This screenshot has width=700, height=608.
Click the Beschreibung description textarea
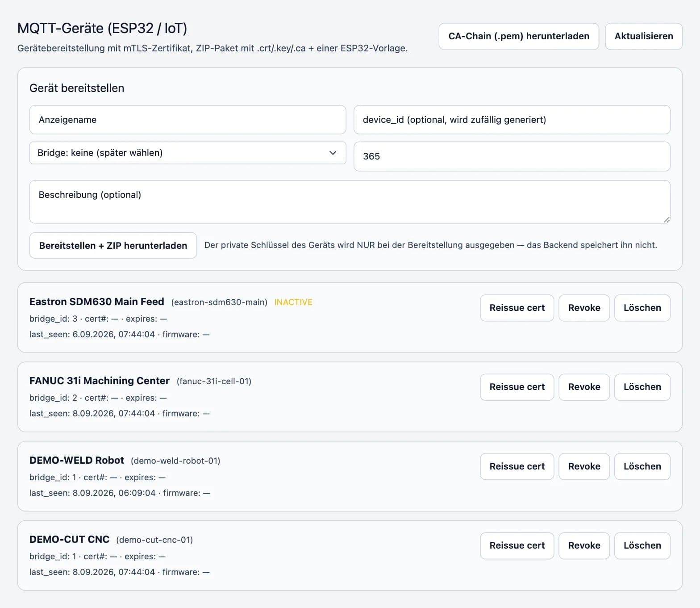[x=350, y=202]
